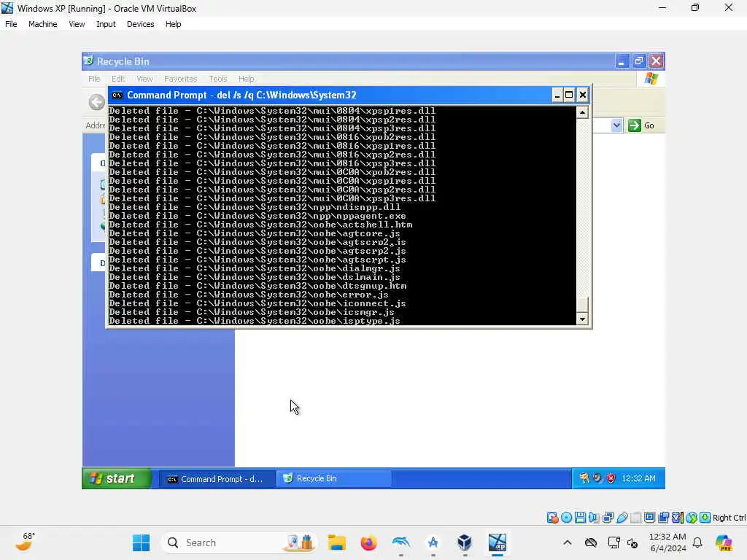Click the VirtualBox optical disk status icon
This screenshot has width=747, height=560.
tap(566, 518)
